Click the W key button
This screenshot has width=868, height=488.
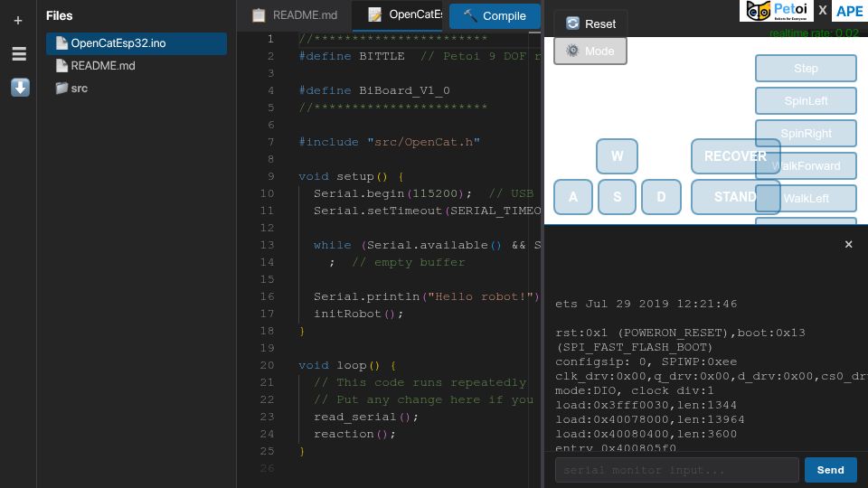(x=617, y=156)
